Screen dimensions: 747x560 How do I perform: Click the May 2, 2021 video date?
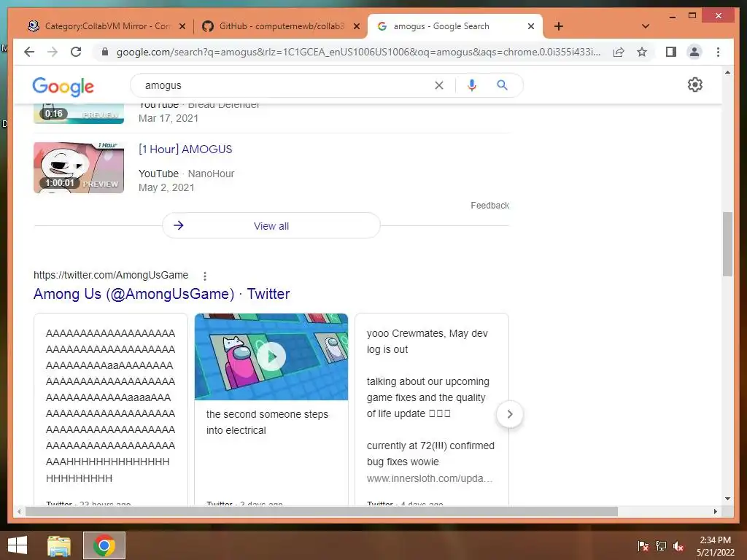point(166,187)
